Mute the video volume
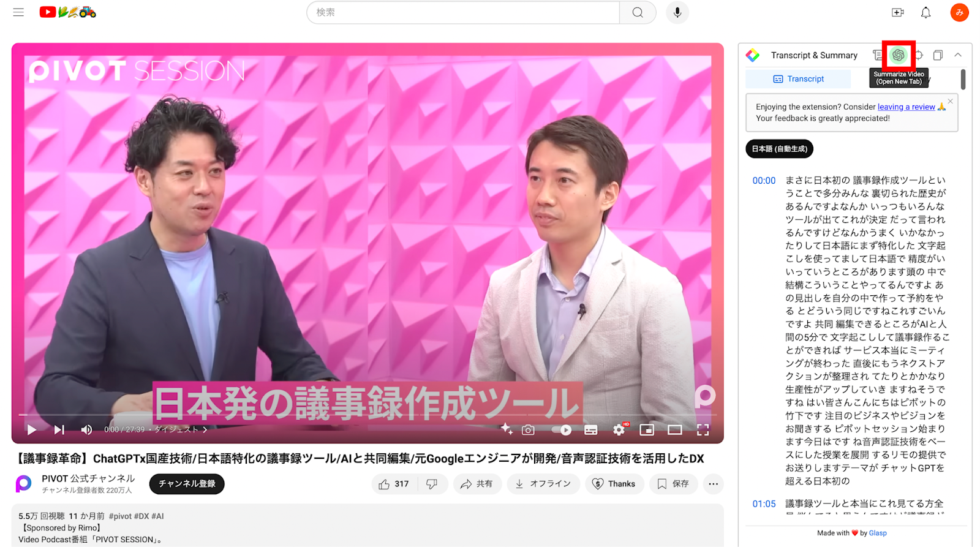980x547 pixels. [x=86, y=430]
